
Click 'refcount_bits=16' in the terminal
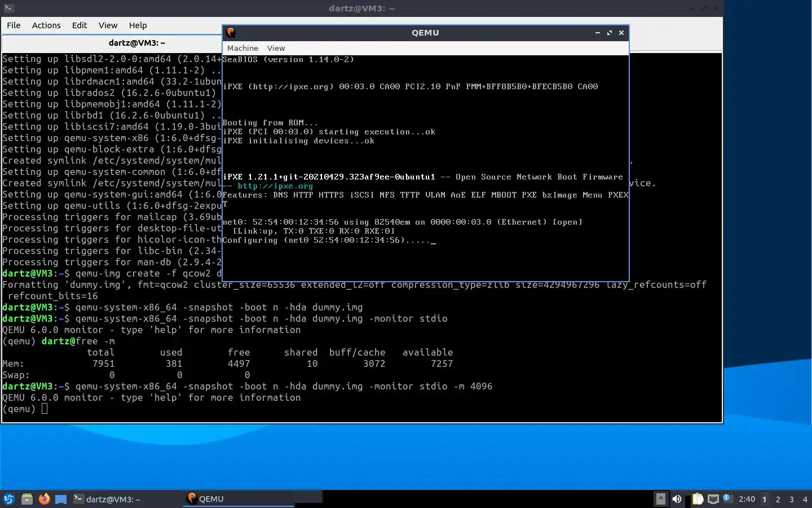tap(52, 296)
